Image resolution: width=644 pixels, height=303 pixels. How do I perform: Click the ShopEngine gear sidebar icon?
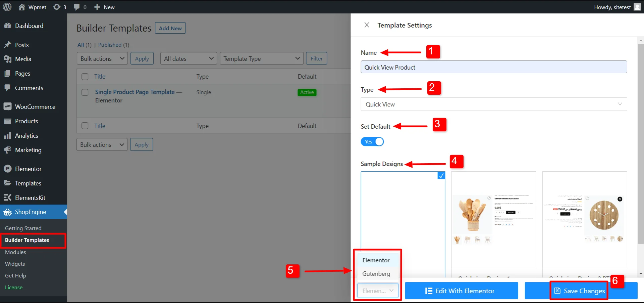click(8, 212)
